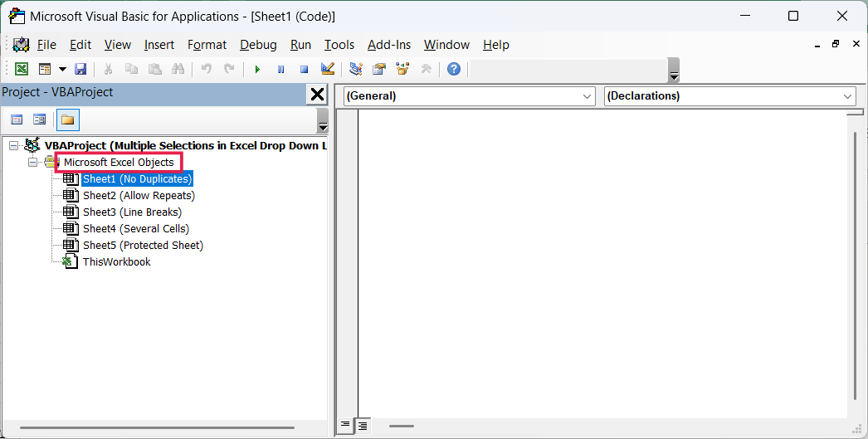
Task: Open the Add-Ins menu
Action: pyautogui.click(x=389, y=45)
